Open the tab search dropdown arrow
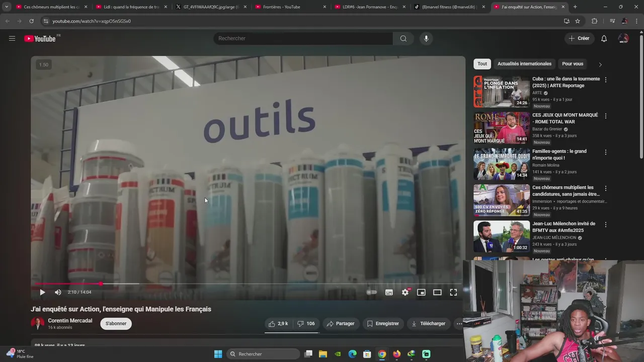Image resolution: width=644 pixels, height=362 pixels. pyautogui.click(x=7, y=7)
